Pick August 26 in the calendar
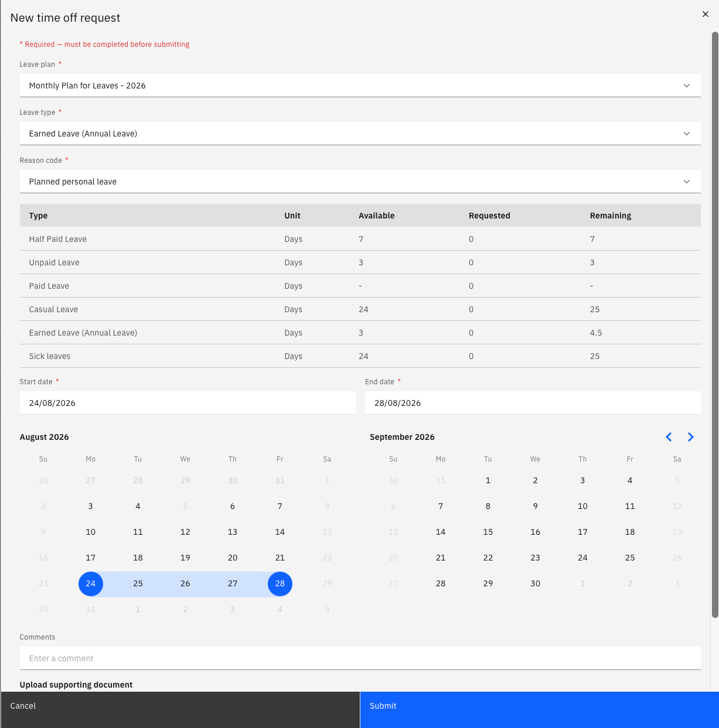Screen dimensions: 719x728 point(185,584)
